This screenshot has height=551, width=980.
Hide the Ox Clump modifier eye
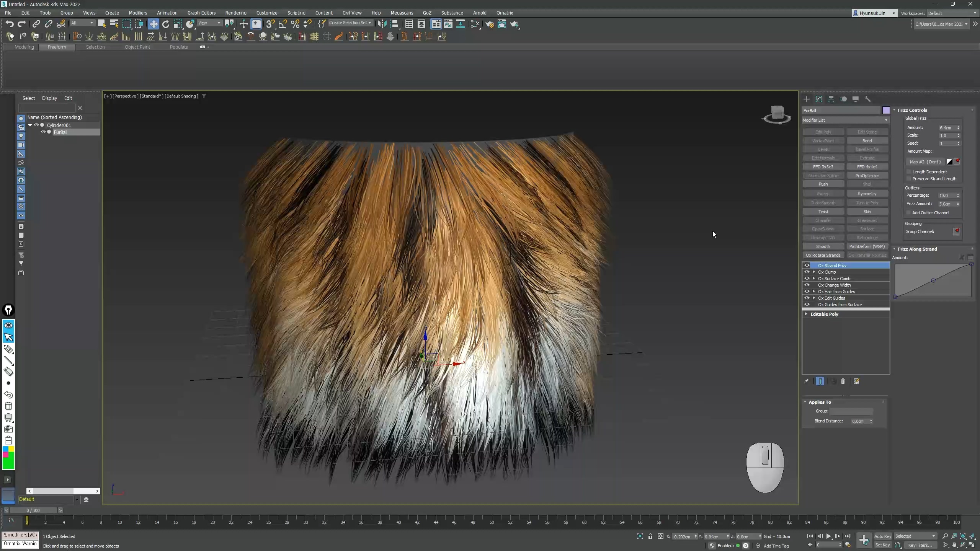[807, 272]
